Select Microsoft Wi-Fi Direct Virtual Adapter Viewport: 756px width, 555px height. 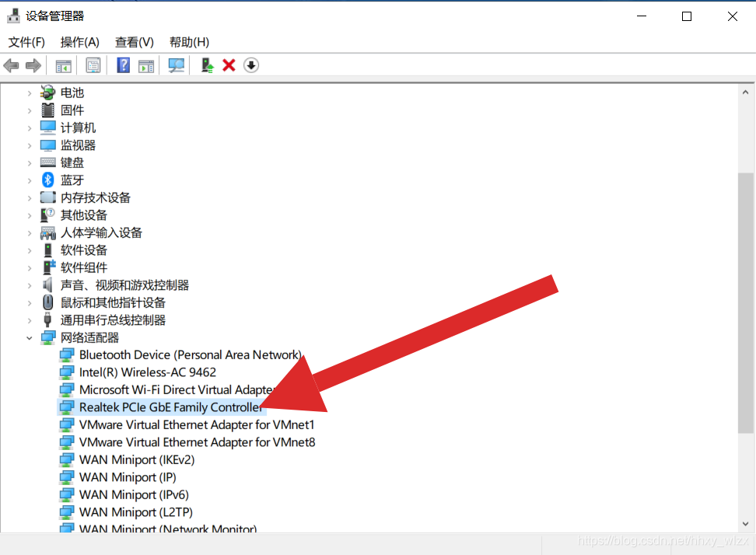pos(177,389)
